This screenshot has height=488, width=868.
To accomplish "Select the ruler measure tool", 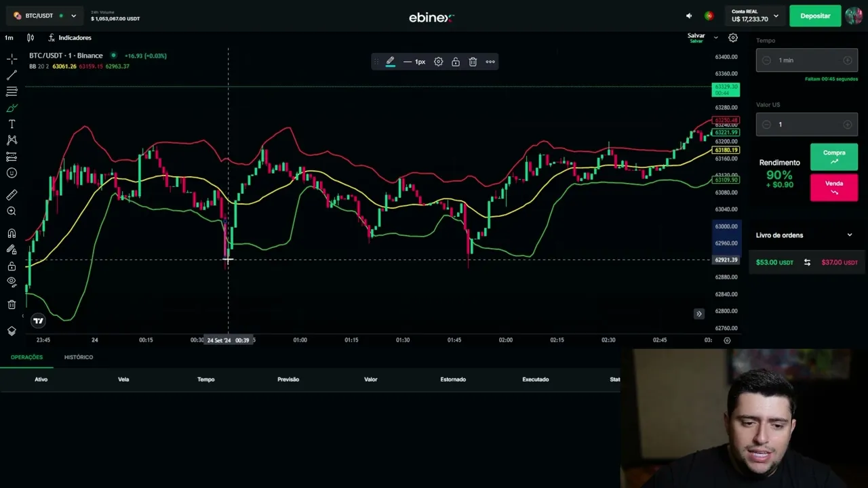I will coord(12,195).
